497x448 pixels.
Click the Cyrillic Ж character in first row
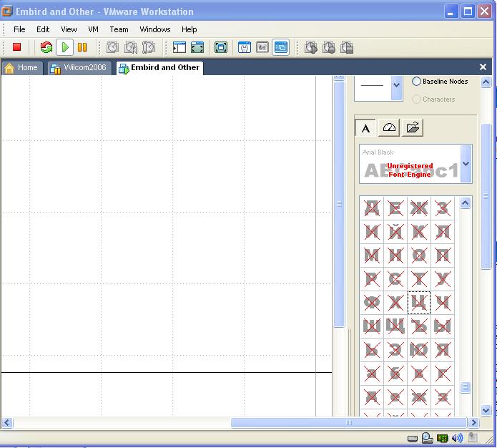pyautogui.click(x=419, y=208)
